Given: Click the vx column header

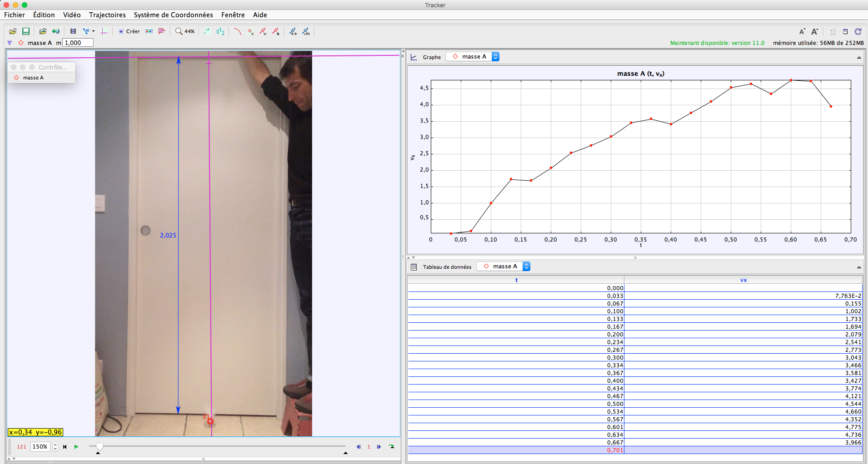Looking at the screenshot, I should [x=743, y=280].
